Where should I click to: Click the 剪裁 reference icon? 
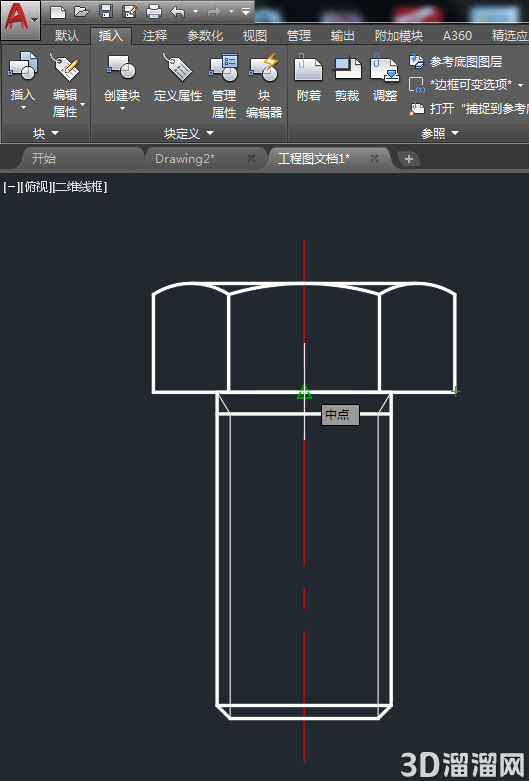click(x=347, y=67)
